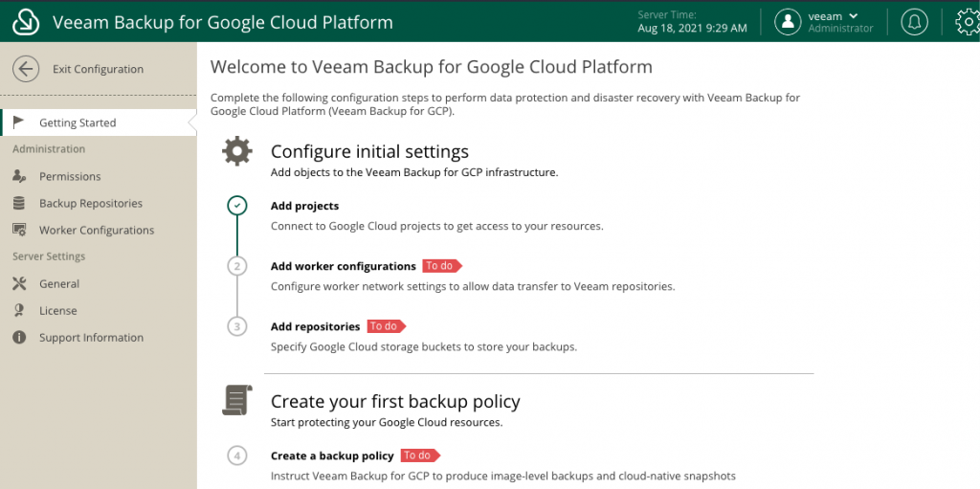Click 'Configure worker network settings' description
Image resolution: width=980 pixels, height=489 pixels.
coord(473,286)
